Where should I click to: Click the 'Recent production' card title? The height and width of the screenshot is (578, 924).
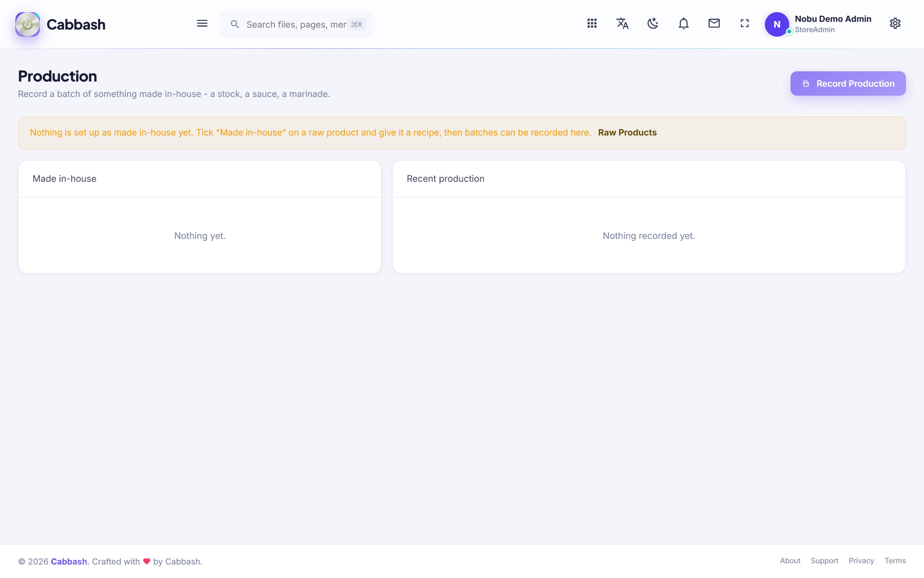click(445, 179)
